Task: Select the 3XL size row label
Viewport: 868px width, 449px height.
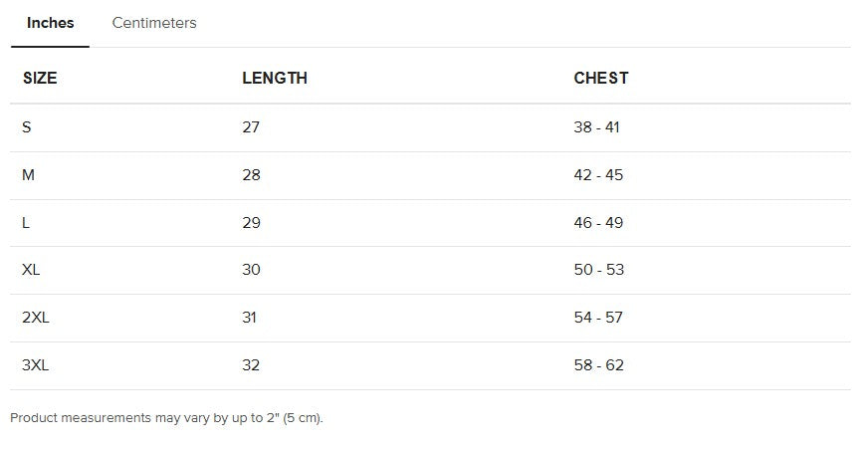Action: [x=35, y=365]
